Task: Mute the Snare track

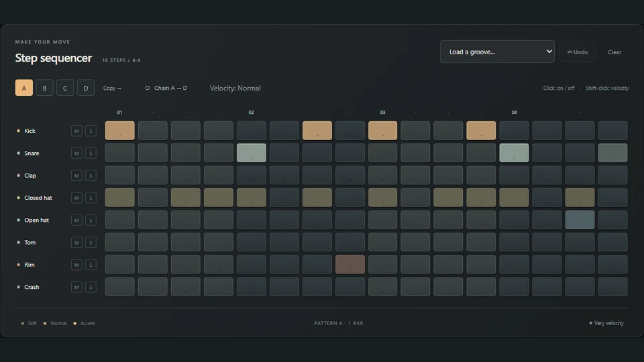Action: 76,153
